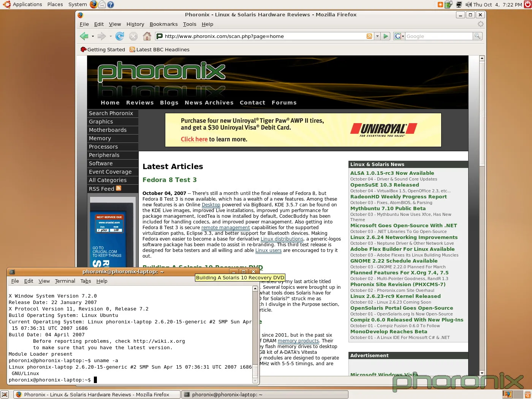This screenshot has width=532, height=399.
Task: Open the Firefox window menu icon in titlebar
Action: [x=80, y=15]
